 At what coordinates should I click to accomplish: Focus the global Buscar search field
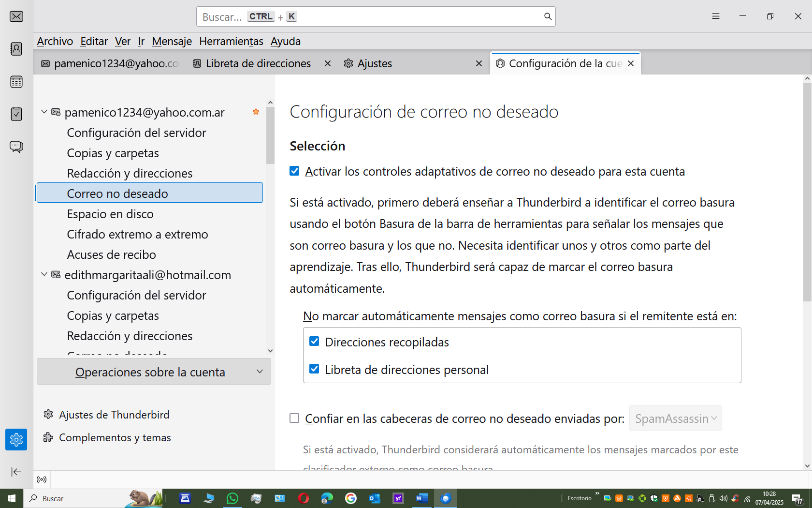(x=376, y=16)
